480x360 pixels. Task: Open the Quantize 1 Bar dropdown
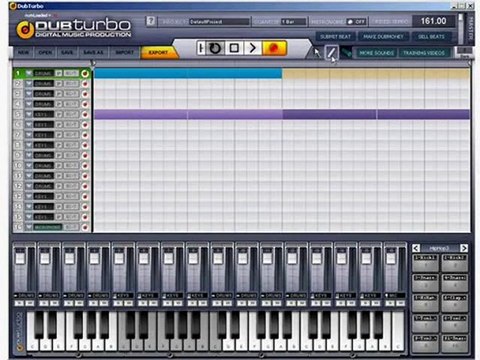click(x=293, y=22)
